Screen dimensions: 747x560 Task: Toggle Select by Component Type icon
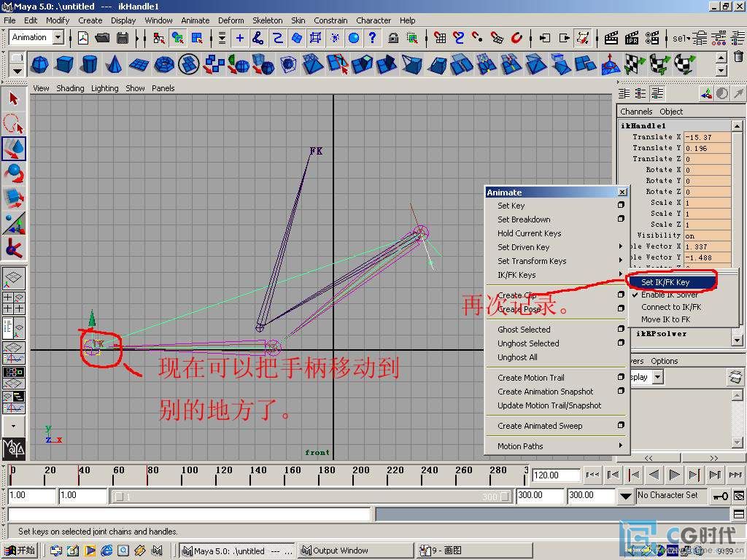(197, 38)
